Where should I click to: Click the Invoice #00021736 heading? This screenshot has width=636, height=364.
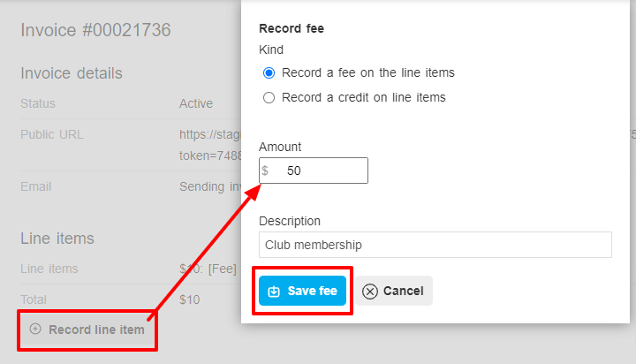coord(95,30)
